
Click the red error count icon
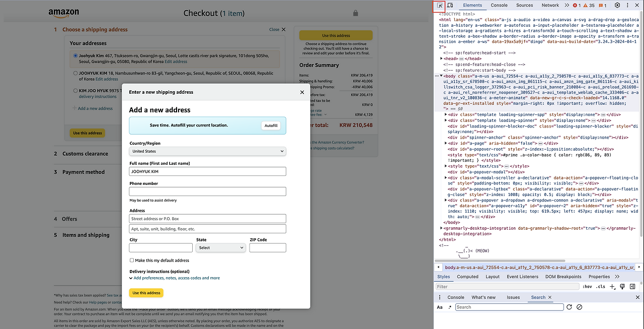[x=577, y=6]
